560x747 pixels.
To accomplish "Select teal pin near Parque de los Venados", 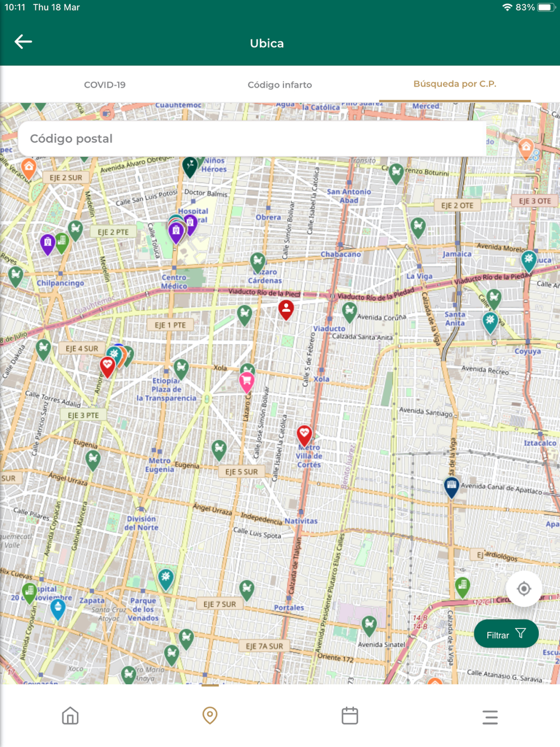I will click(x=165, y=580).
